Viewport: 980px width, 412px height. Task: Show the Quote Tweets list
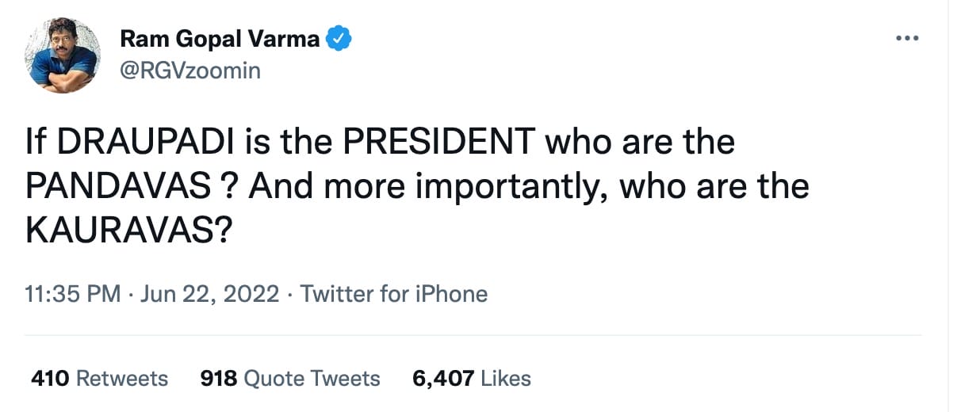click(312, 379)
